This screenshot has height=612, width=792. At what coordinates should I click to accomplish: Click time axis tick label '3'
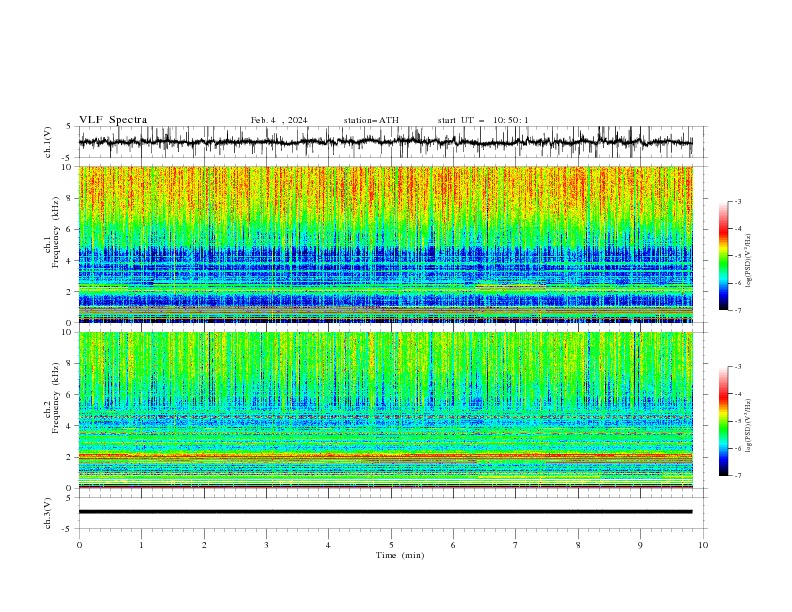click(x=266, y=545)
